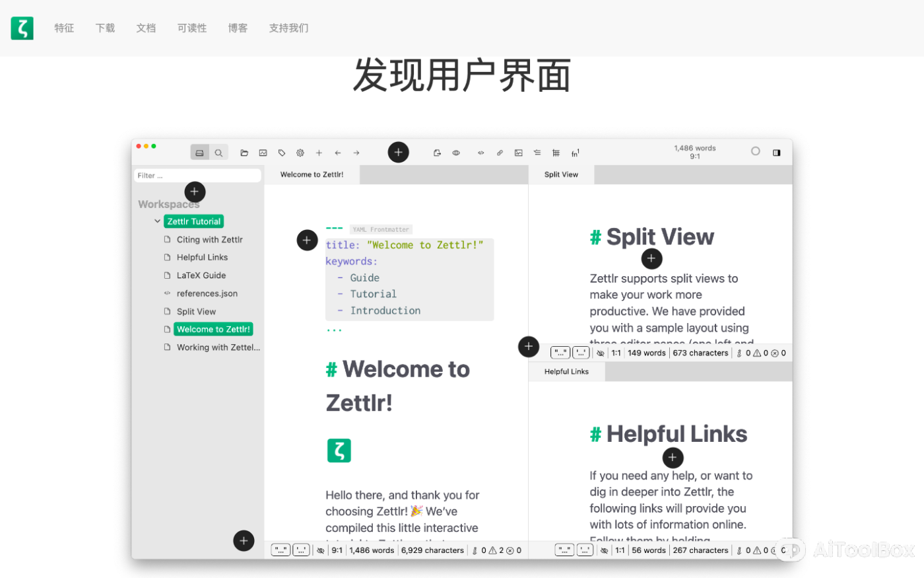Image resolution: width=924 pixels, height=578 pixels.
Task: Open the 下载 menu item in navbar
Action: pos(105,28)
